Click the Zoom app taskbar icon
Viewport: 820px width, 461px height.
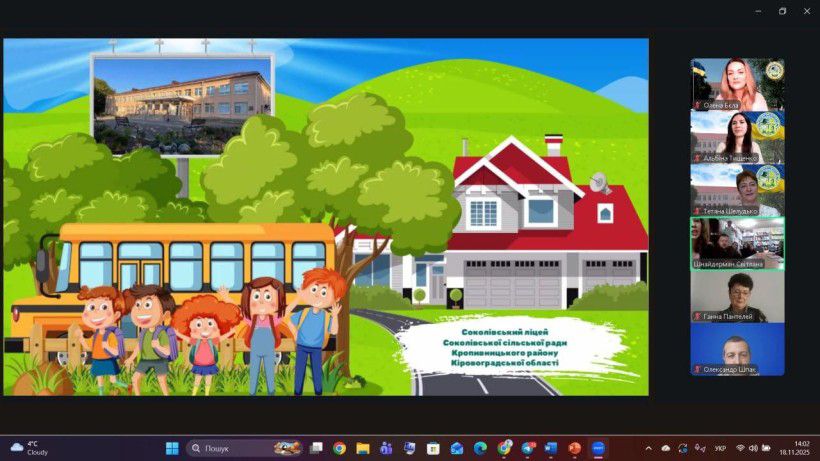click(x=598, y=448)
